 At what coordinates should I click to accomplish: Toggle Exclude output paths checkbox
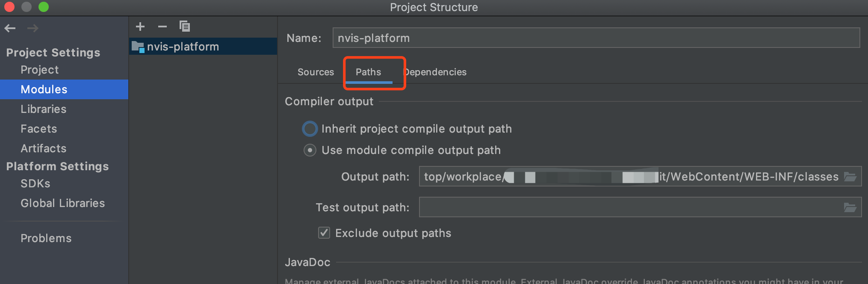tap(324, 233)
